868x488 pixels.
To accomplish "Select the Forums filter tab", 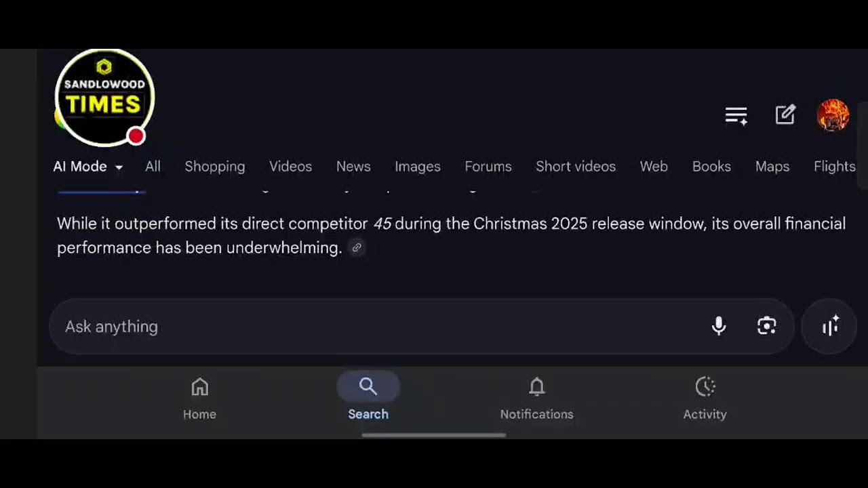I will point(488,167).
